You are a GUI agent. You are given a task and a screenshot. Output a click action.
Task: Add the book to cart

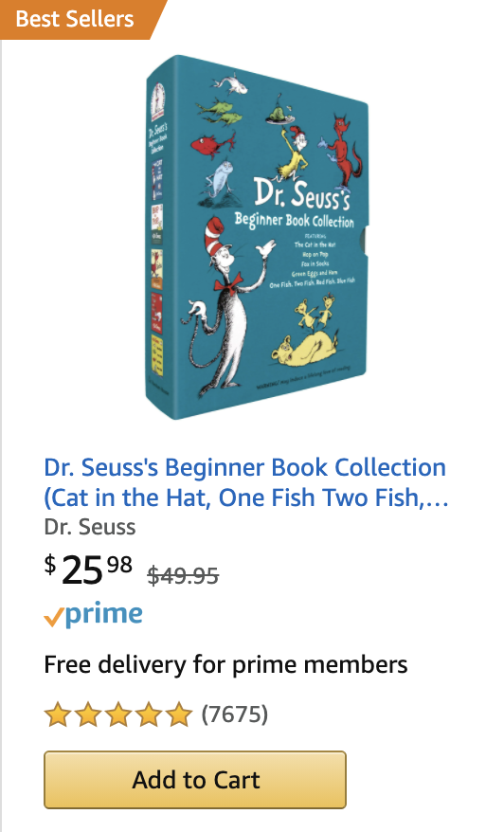(x=195, y=780)
